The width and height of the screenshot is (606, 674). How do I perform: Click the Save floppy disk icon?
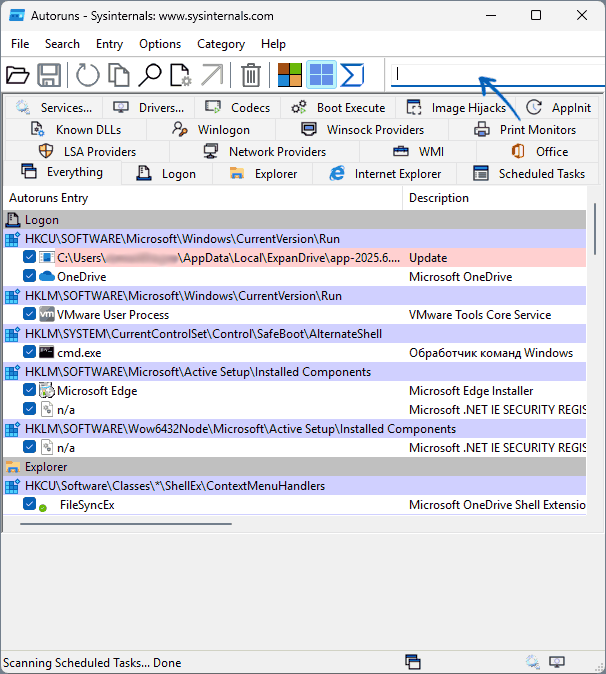point(49,75)
